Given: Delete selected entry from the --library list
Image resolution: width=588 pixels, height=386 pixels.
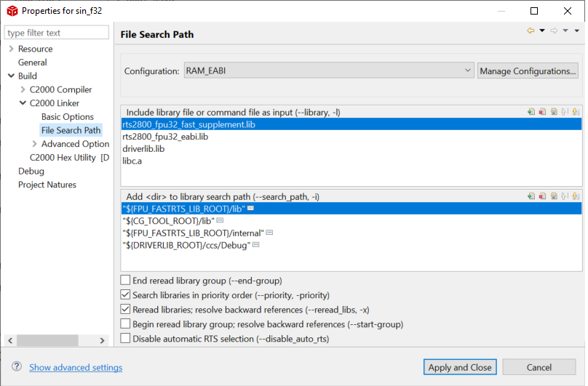Looking at the screenshot, I should (543, 112).
